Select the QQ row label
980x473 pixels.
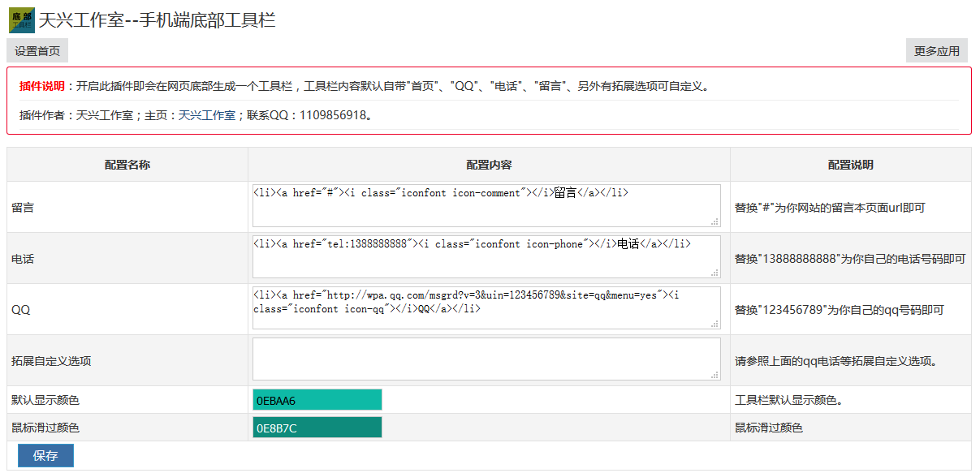click(21, 310)
